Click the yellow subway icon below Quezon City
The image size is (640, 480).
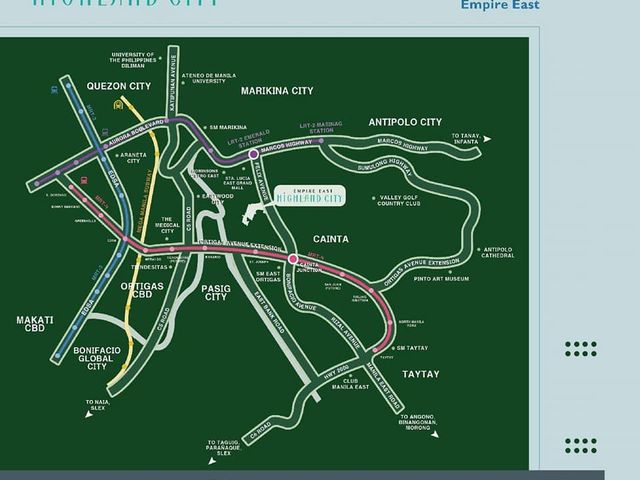118,105
